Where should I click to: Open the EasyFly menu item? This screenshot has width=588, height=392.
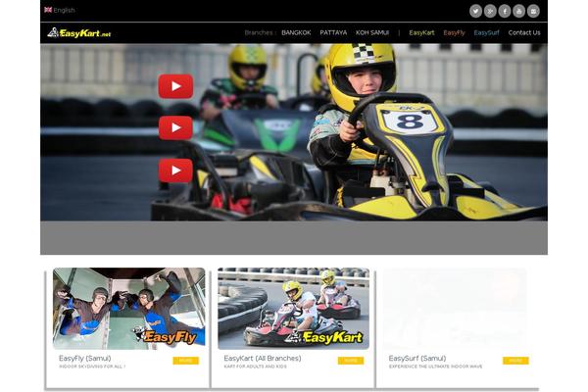pos(454,32)
